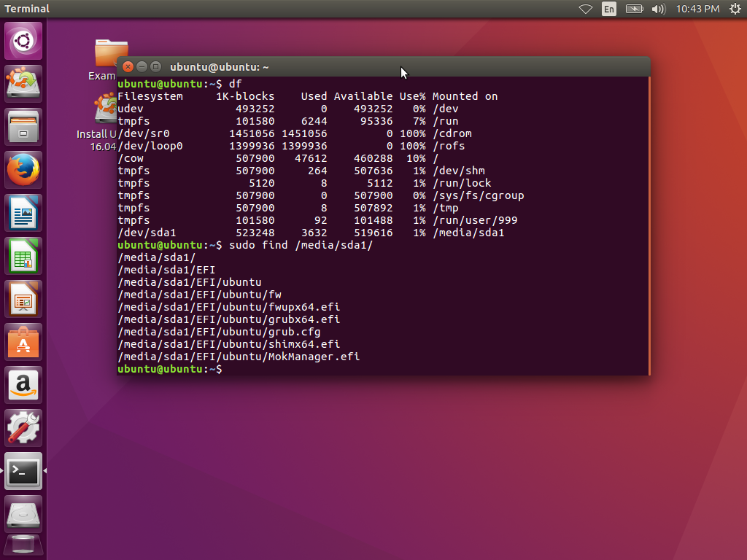Click the /dev/shm mount point

click(459, 171)
